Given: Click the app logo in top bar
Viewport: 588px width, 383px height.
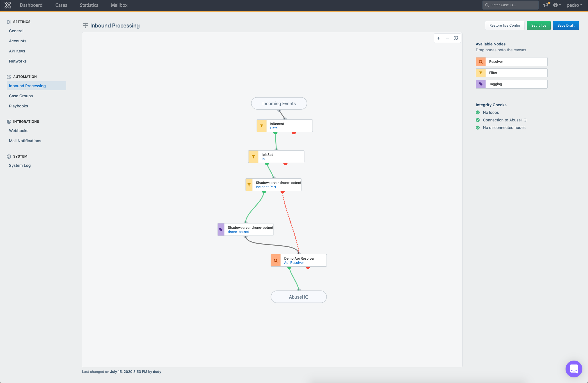Looking at the screenshot, I should coord(8,5).
